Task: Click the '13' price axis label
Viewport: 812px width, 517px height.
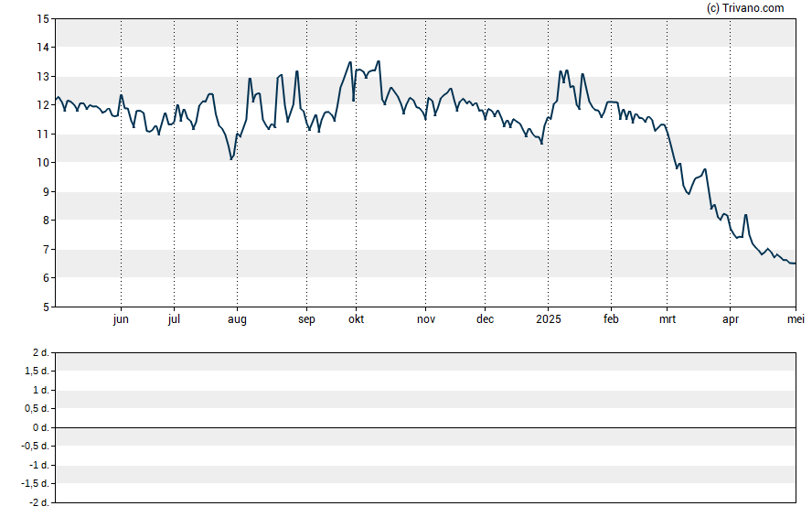Action: tap(43, 77)
